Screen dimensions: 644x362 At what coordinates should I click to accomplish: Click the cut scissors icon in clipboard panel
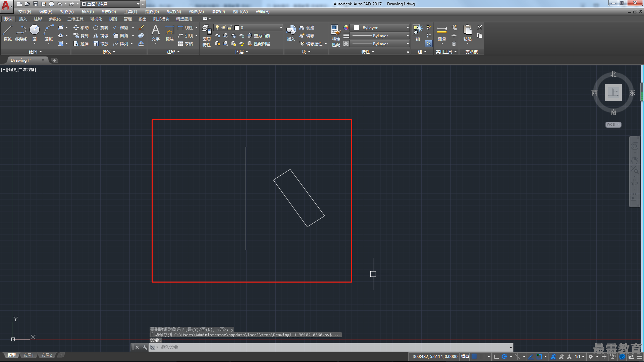pyautogui.click(x=480, y=27)
